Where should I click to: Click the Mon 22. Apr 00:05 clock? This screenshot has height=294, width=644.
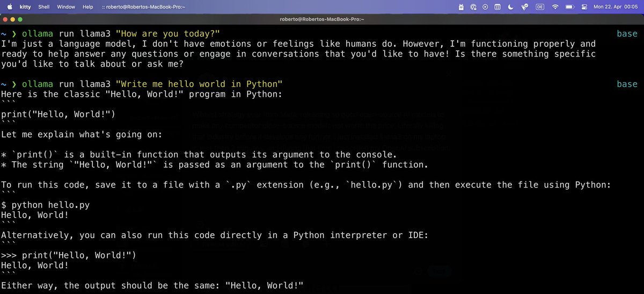click(x=616, y=7)
